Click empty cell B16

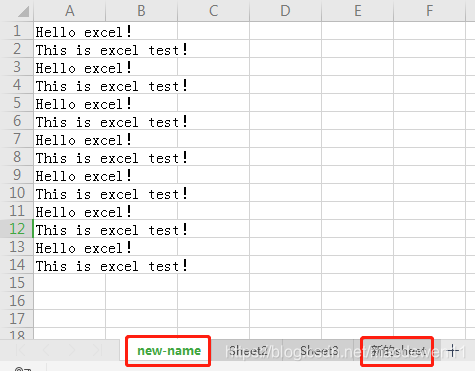point(142,301)
